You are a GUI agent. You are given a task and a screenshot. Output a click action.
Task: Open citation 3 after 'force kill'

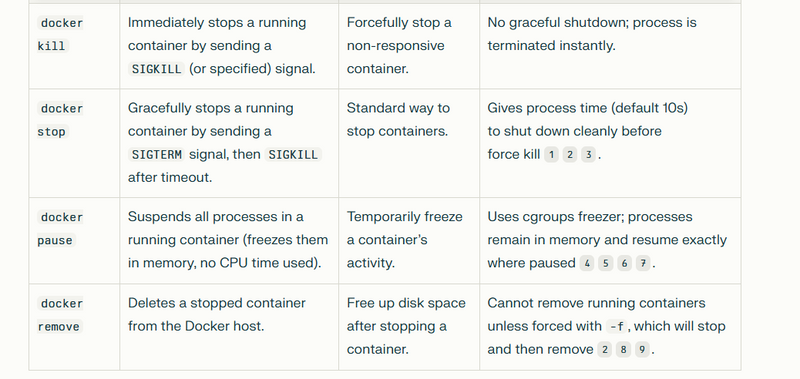coord(588,155)
